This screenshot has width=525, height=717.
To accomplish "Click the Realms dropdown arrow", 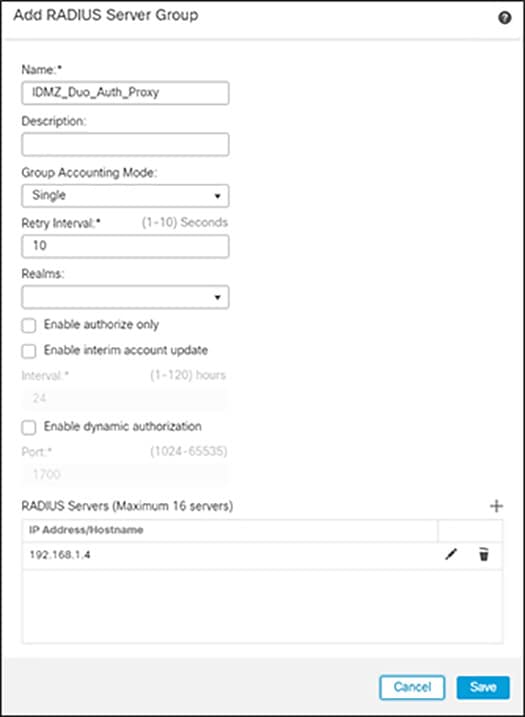I will coord(217,298).
